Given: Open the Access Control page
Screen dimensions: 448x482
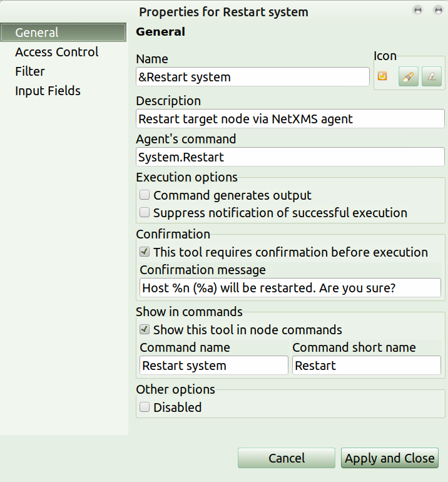Looking at the screenshot, I should click(57, 52).
